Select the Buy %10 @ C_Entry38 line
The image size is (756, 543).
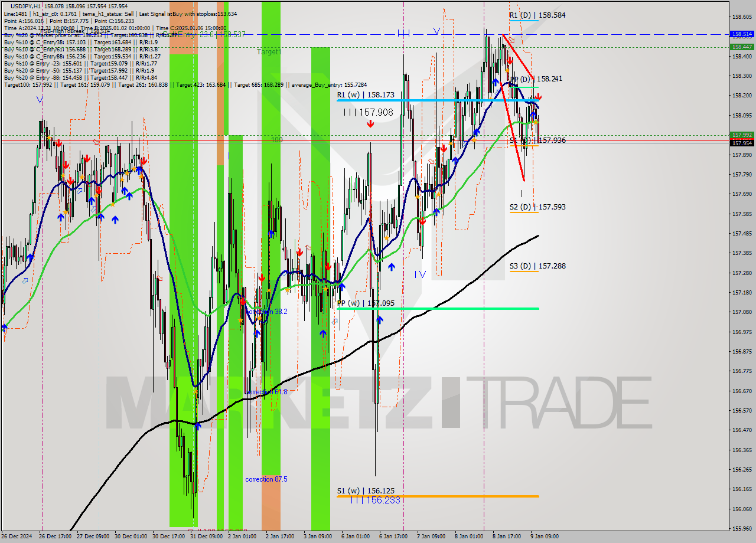80,42
